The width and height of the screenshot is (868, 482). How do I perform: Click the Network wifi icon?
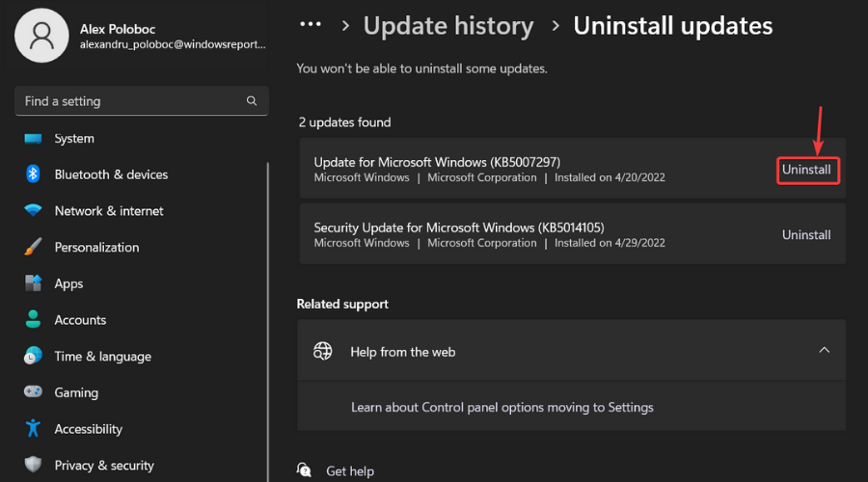pyautogui.click(x=33, y=210)
